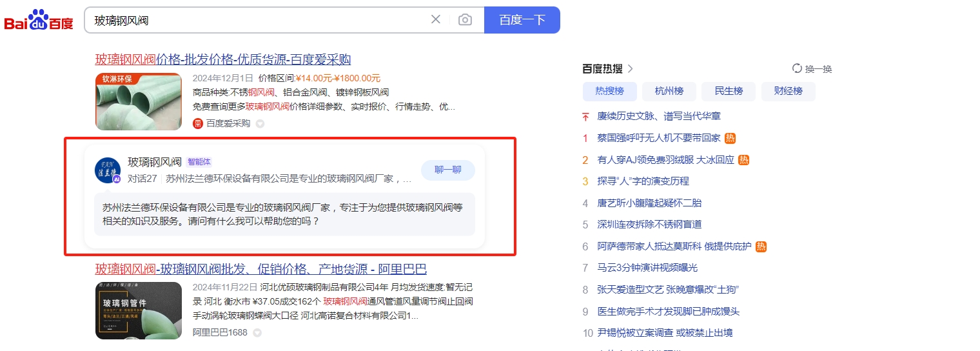Open the 钦淋环保 pipe thumbnail image
The image size is (980, 351).
click(x=139, y=101)
